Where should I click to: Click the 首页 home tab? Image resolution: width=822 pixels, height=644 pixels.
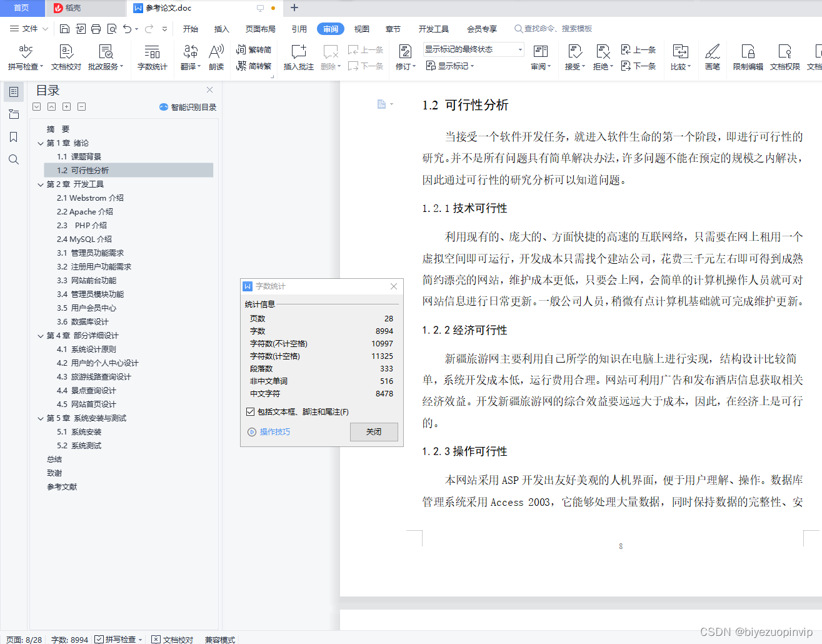pos(21,8)
